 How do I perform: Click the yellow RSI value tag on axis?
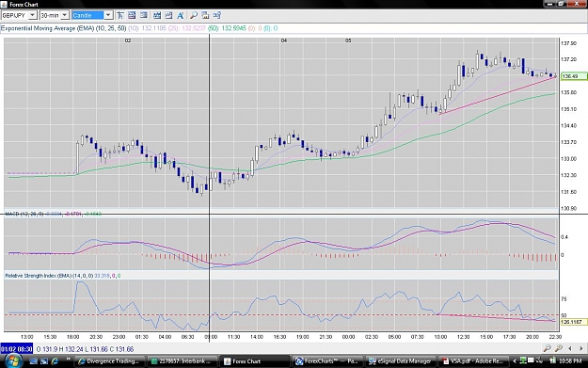[x=574, y=322]
